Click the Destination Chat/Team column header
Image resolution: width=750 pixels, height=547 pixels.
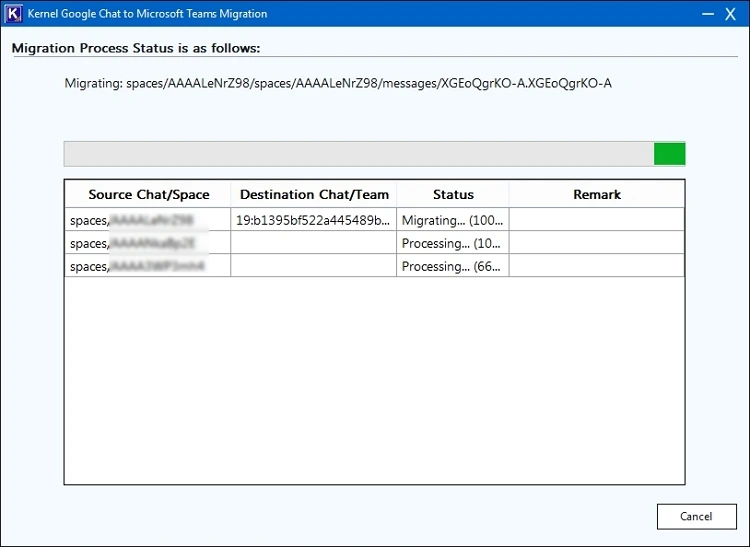pyautogui.click(x=313, y=195)
